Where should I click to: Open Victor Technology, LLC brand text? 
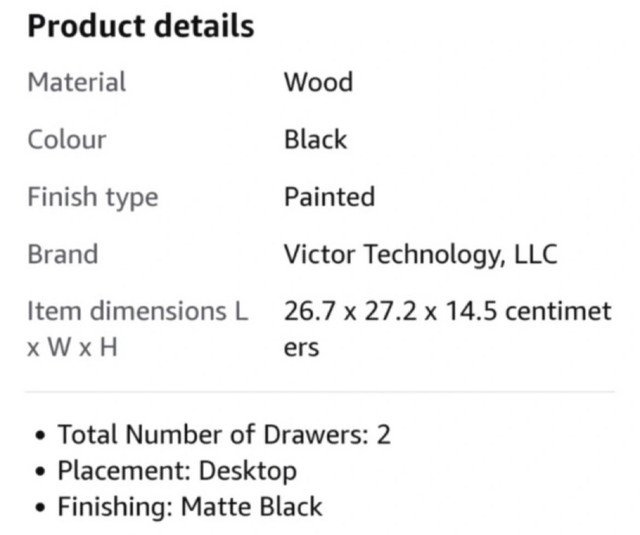(x=421, y=255)
